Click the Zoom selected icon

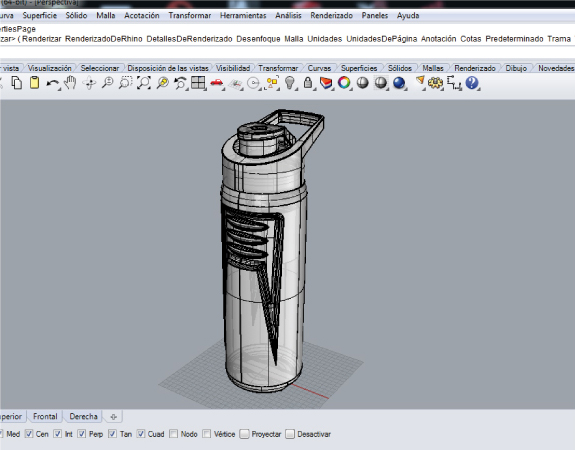click(x=162, y=83)
